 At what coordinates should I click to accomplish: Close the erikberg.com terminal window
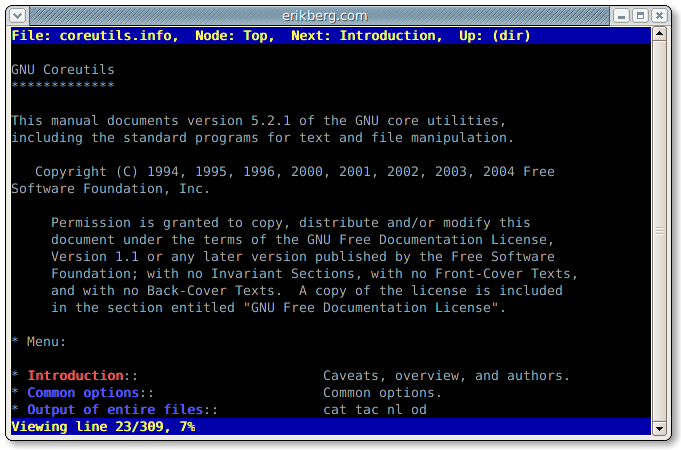pos(659,16)
